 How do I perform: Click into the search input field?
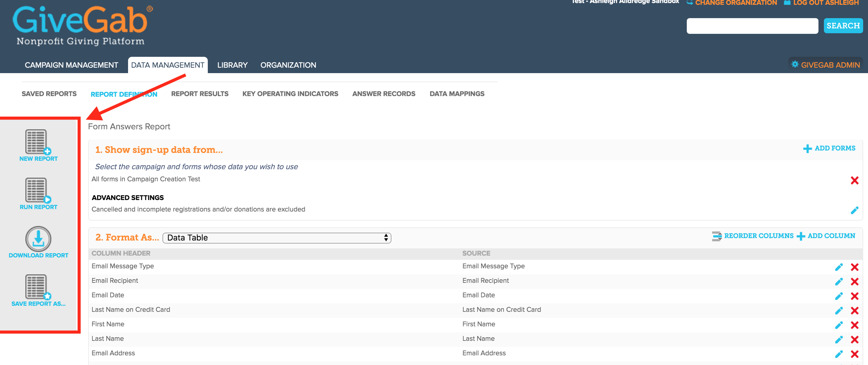[752, 26]
